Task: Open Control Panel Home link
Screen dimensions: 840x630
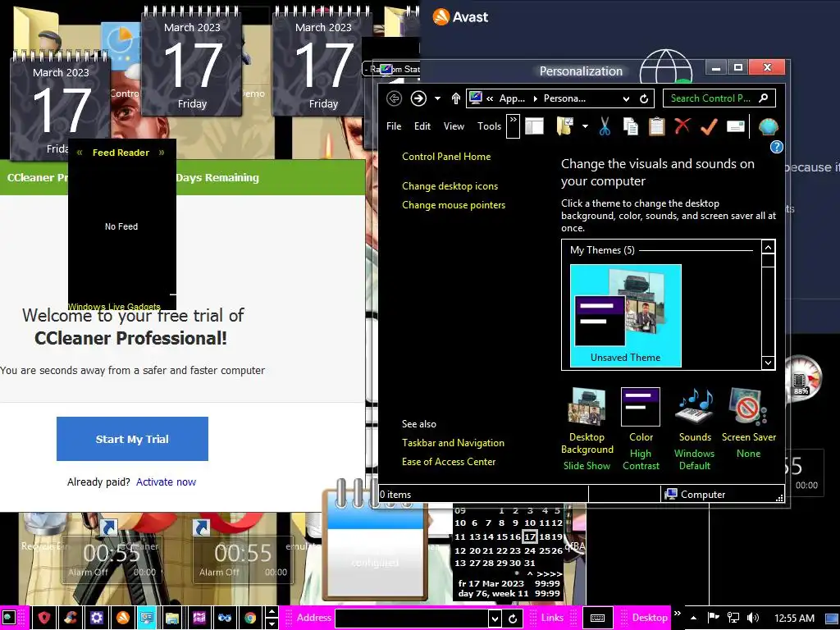Action: pos(446,157)
